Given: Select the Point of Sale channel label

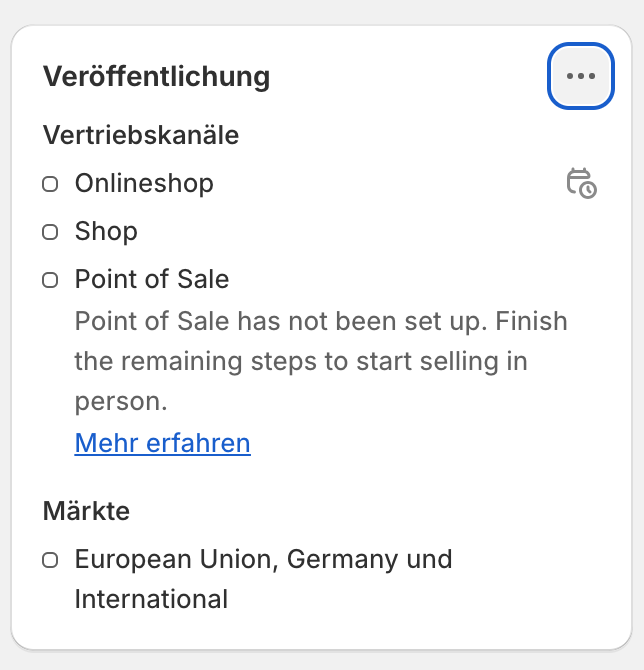Looking at the screenshot, I should tap(152, 279).
